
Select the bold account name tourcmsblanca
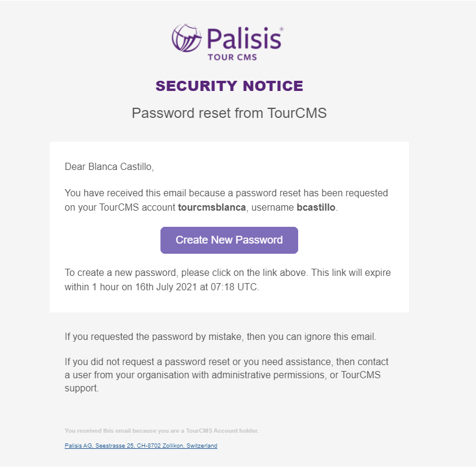tap(212, 207)
